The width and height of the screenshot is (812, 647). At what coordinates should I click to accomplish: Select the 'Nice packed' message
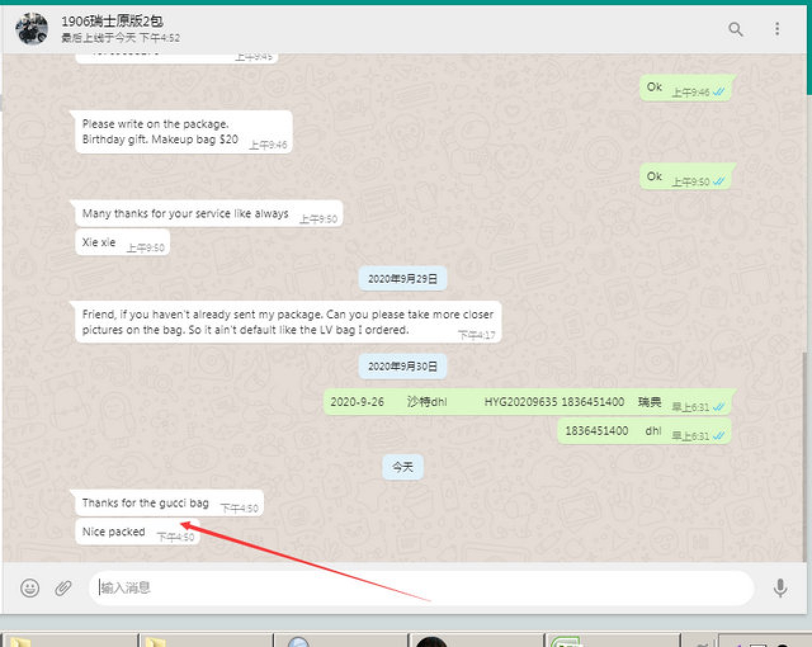click(x=114, y=532)
